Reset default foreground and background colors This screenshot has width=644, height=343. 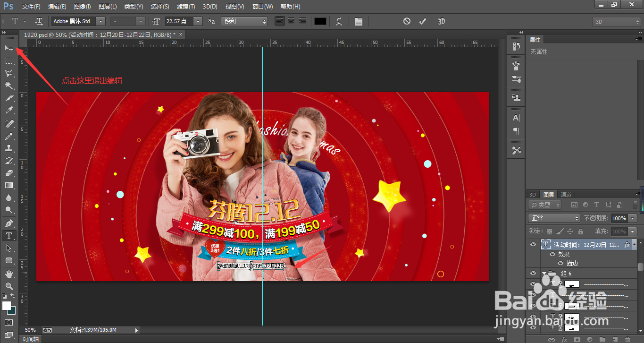[x=4, y=296]
